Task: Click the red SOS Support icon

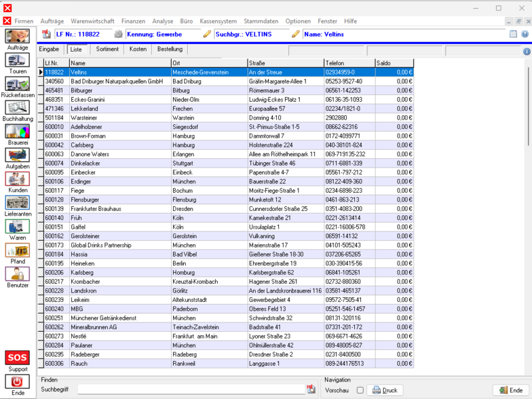Action: point(17,357)
